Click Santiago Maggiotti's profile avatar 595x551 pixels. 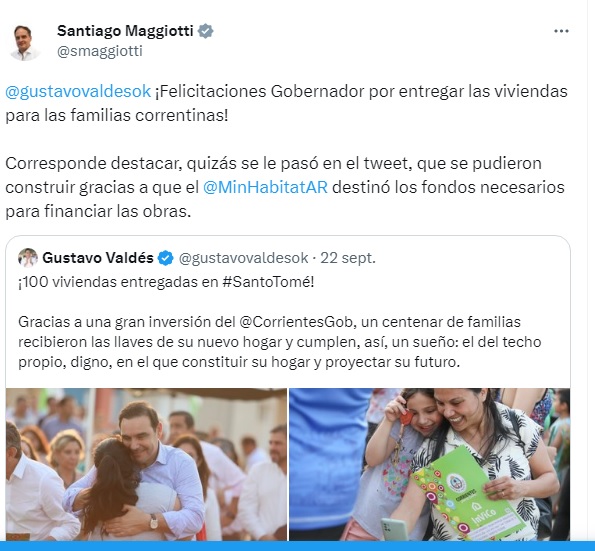pos(25,42)
